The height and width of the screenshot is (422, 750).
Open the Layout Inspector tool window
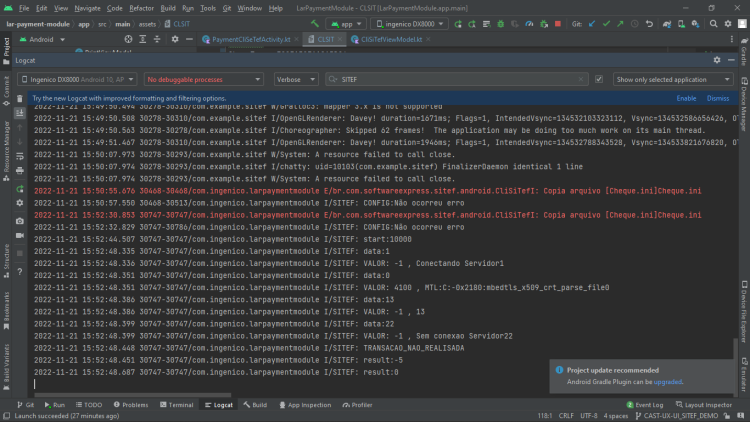tap(704, 405)
